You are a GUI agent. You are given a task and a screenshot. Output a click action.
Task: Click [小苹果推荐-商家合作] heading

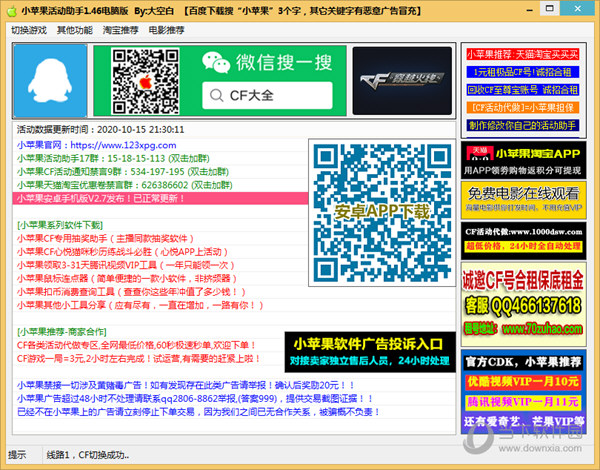tap(62, 332)
